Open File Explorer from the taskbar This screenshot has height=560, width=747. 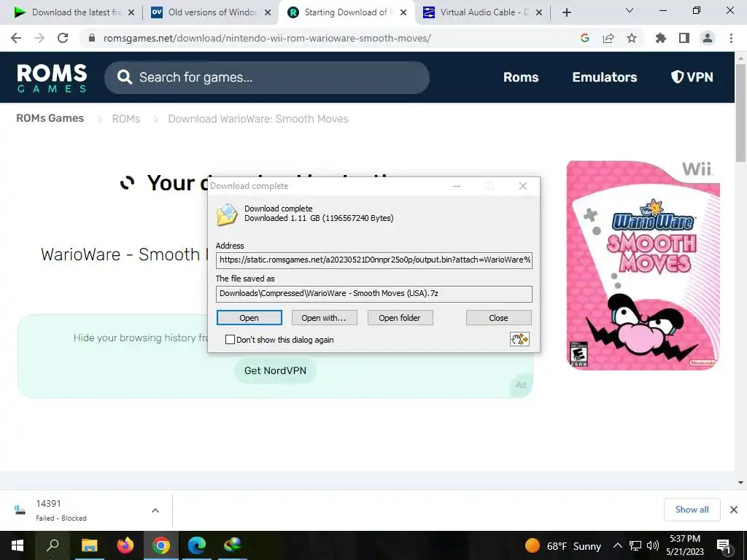pyautogui.click(x=89, y=545)
